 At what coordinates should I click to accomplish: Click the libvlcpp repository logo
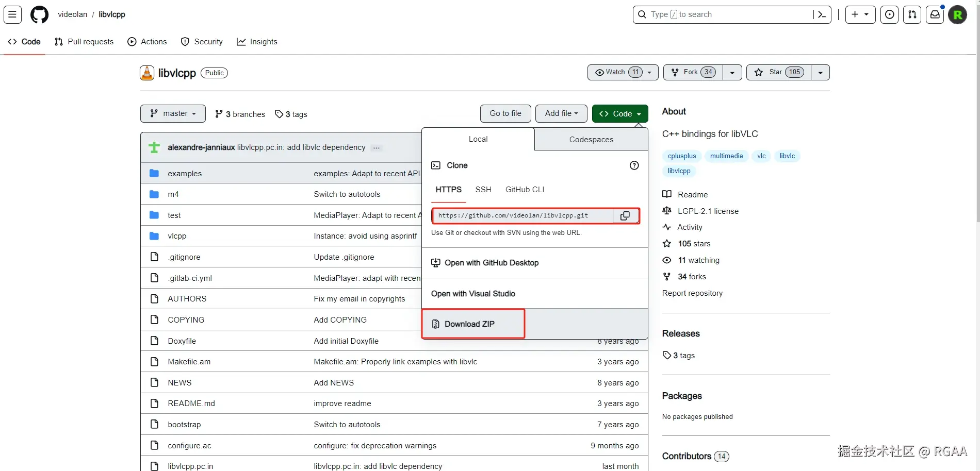pos(147,73)
